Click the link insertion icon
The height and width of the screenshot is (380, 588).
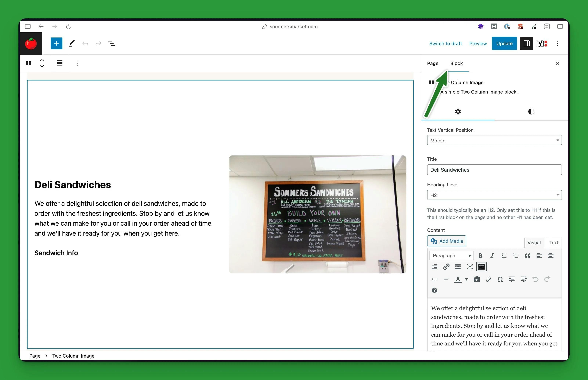(446, 267)
